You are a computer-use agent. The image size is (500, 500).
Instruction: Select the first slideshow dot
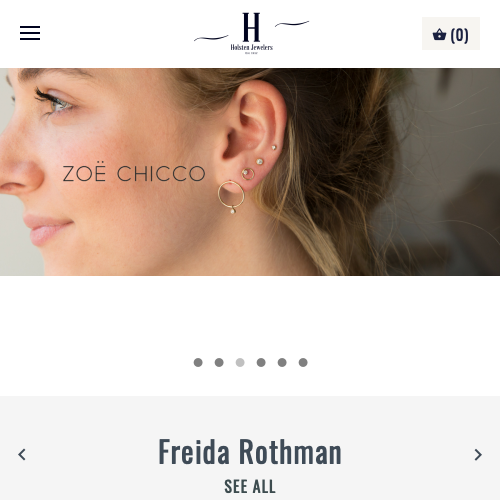(x=198, y=362)
